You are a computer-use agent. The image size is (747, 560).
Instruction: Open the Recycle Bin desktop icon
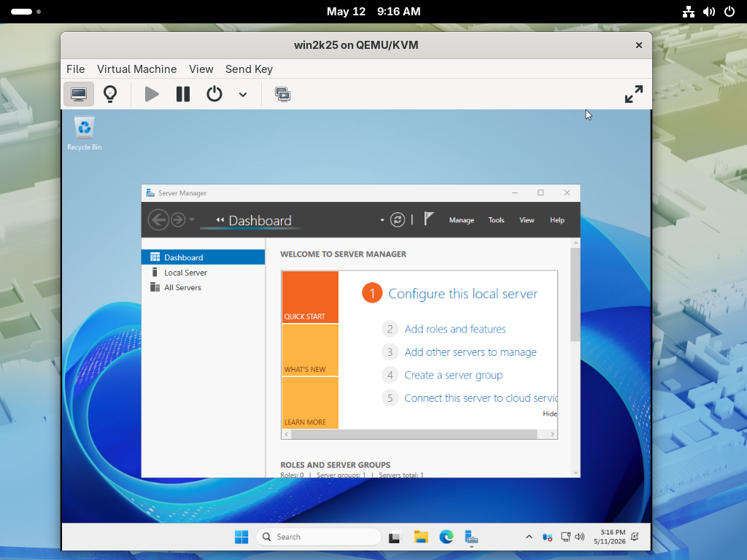tap(85, 134)
